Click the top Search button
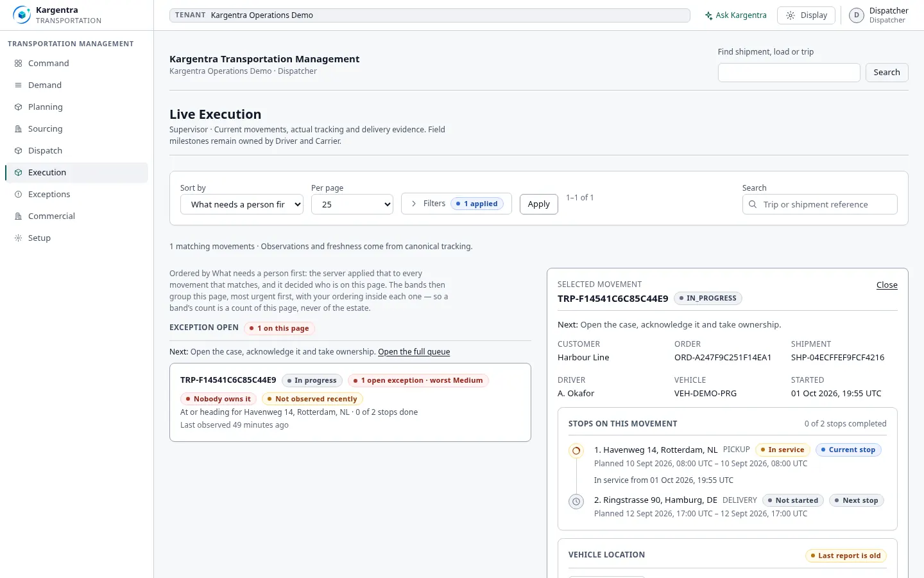This screenshot has width=924, height=578. point(887,73)
